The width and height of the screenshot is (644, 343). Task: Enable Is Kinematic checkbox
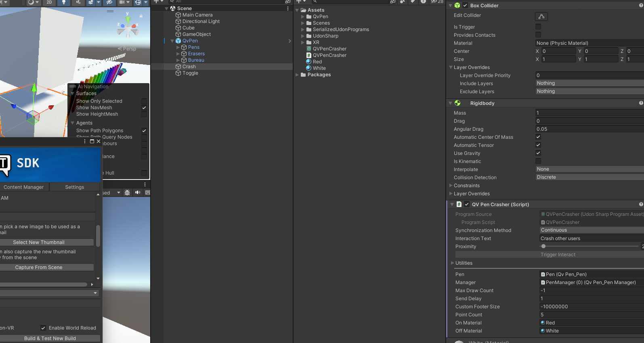[538, 161]
